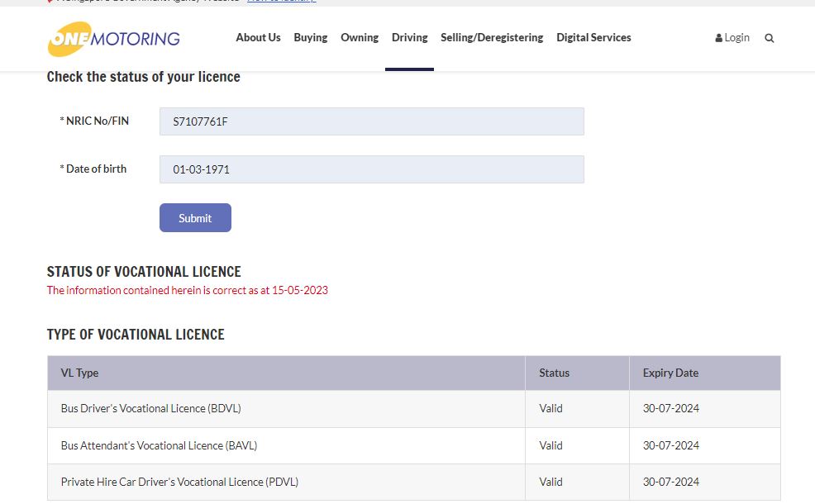
Task: Click the red information date notice text
Action: pyautogui.click(x=187, y=290)
